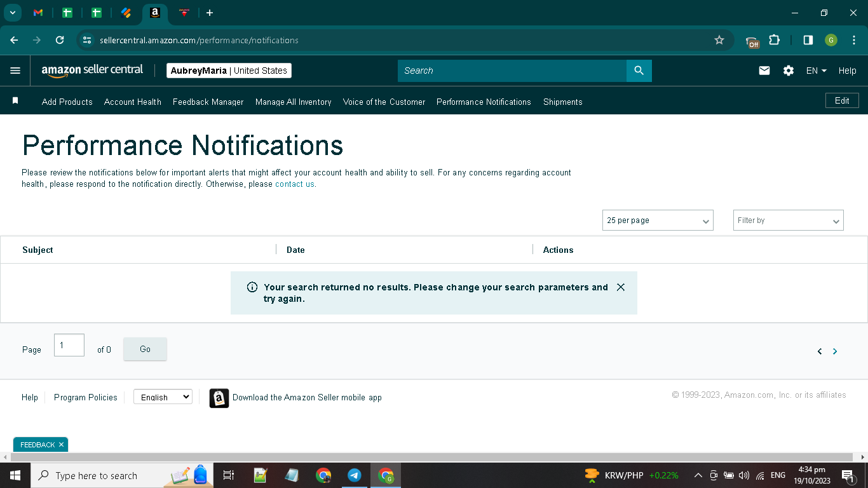The height and width of the screenshot is (488, 868).
Task: Click the Date column header
Action: (295, 250)
